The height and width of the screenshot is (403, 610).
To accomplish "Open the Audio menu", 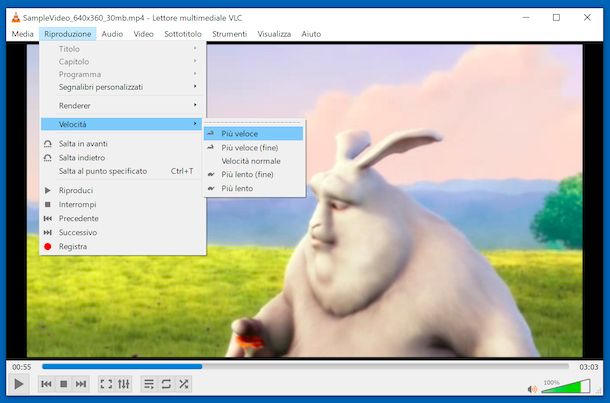I will (x=112, y=34).
